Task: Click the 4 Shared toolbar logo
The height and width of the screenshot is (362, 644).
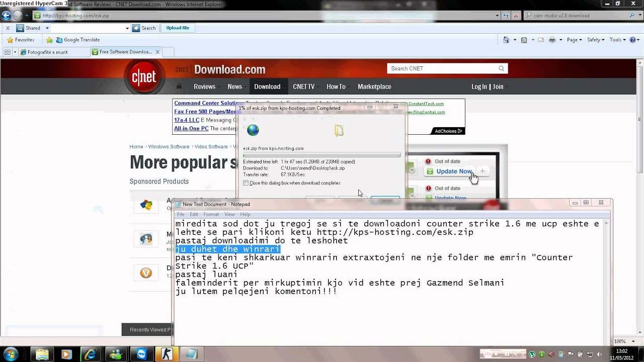Action: coord(20,28)
